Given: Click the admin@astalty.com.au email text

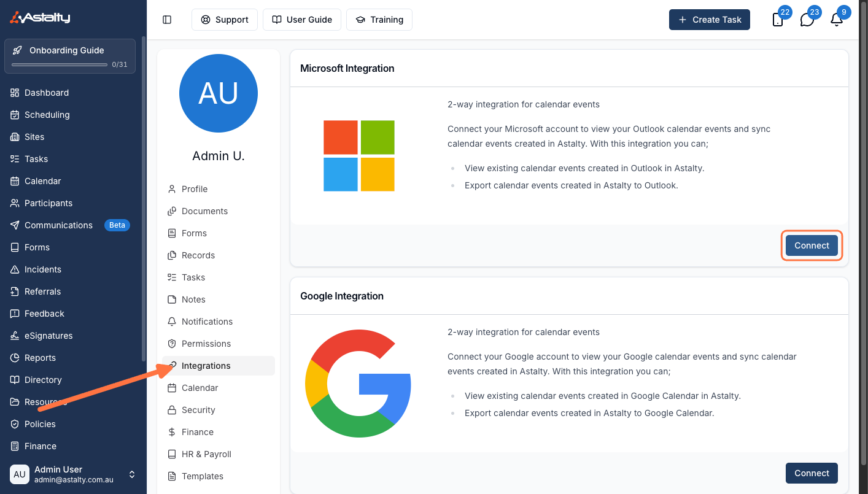Looking at the screenshot, I should click(72, 480).
